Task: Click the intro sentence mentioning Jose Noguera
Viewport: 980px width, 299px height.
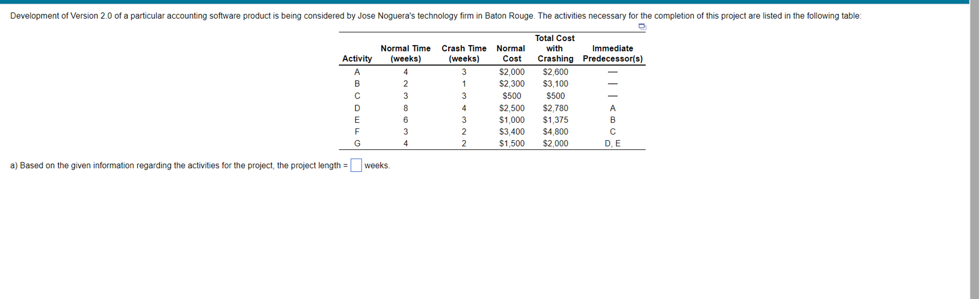Action: tap(435, 16)
